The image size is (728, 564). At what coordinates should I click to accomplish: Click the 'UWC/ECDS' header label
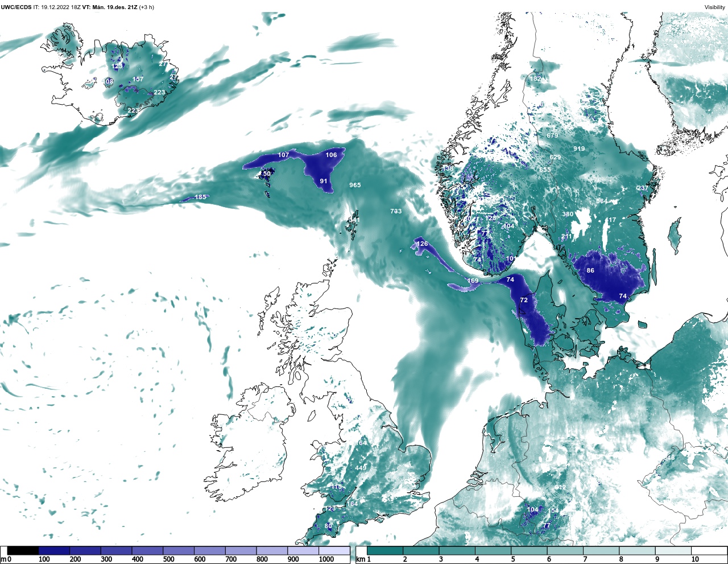pyautogui.click(x=16, y=7)
